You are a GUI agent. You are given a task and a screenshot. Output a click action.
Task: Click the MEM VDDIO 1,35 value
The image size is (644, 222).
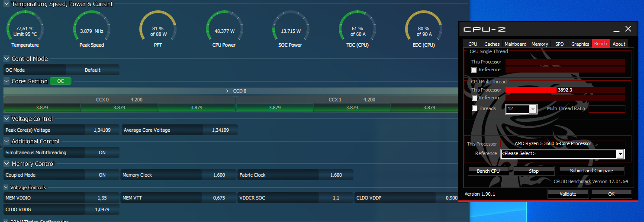tap(102, 198)
